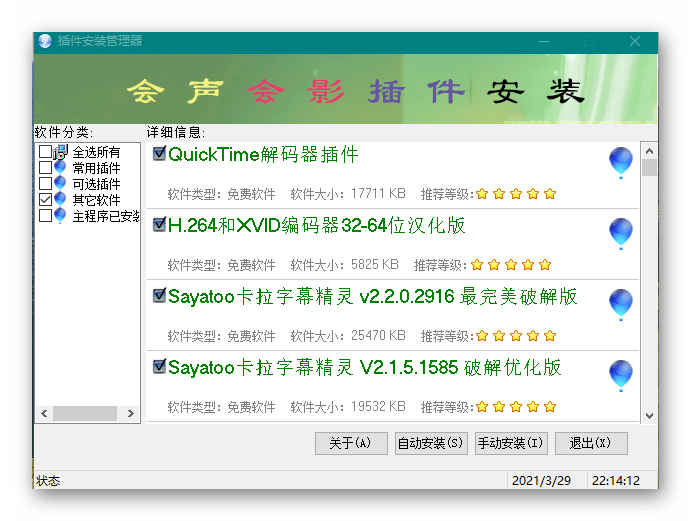Click right arrow of category list scrollbar
The height and width of the screenshot is (521, 691).
pyautogui.click(x=130, y=413)
